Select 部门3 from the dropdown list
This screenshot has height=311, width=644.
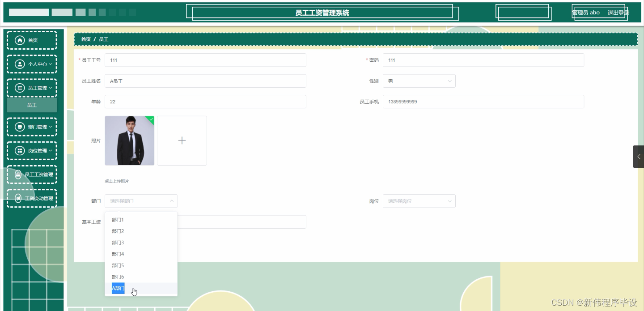(x=141, y=243)
